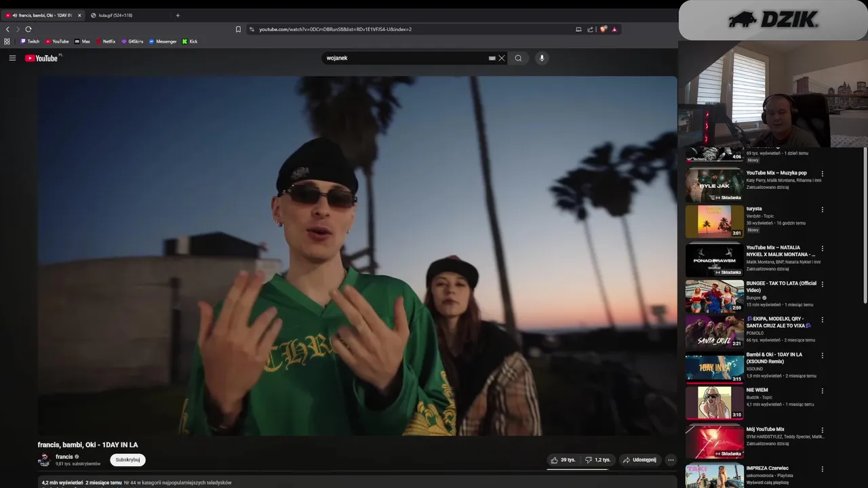Open the SANTA CRUZ video thumbnail
The image size is (868, 488).
pyautogui.click(x=715, y=331)
